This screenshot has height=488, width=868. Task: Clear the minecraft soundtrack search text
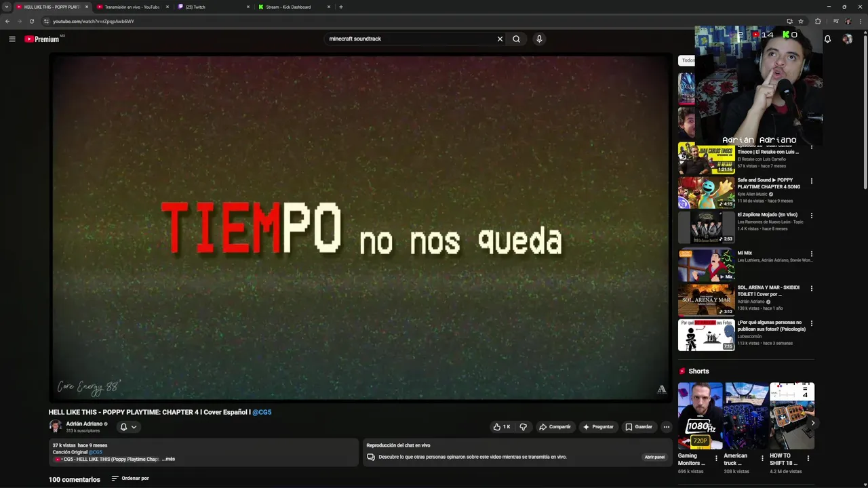[x=500, y=39]
